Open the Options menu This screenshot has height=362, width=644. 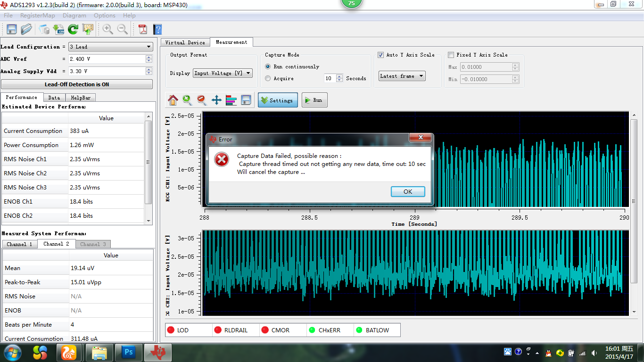[105, 16]
